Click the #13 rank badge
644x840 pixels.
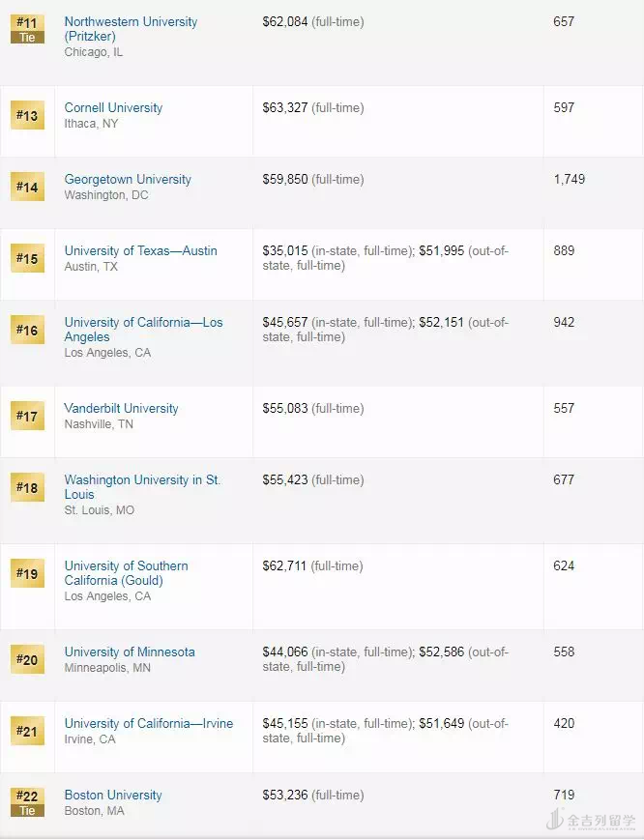click(27, 117)
